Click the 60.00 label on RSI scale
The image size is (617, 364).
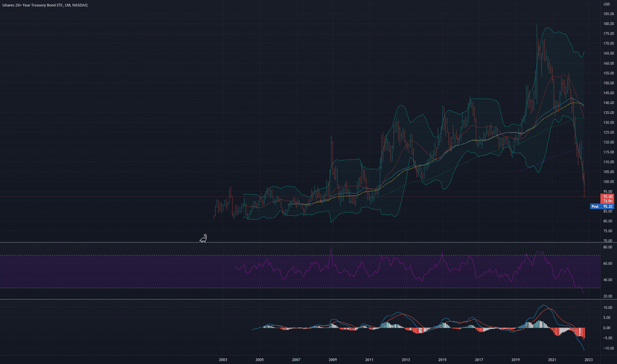pyautogui.click(x=608, y=263)
